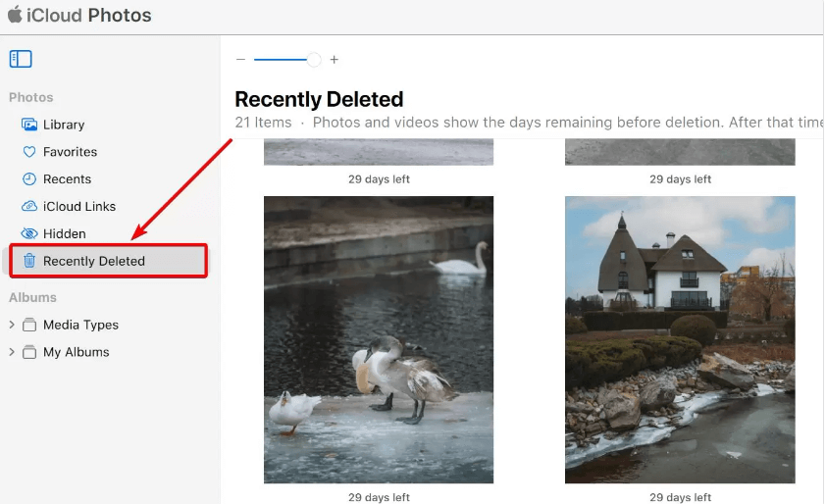Expand the Media Types chevron
This screenshot has width=826, height=504.
point(12,326)
